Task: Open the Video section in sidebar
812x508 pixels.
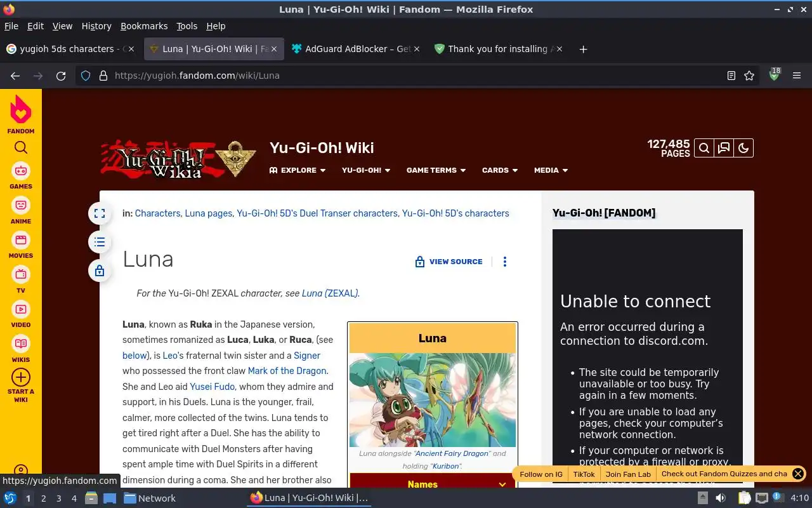Action: coord(21,314)
